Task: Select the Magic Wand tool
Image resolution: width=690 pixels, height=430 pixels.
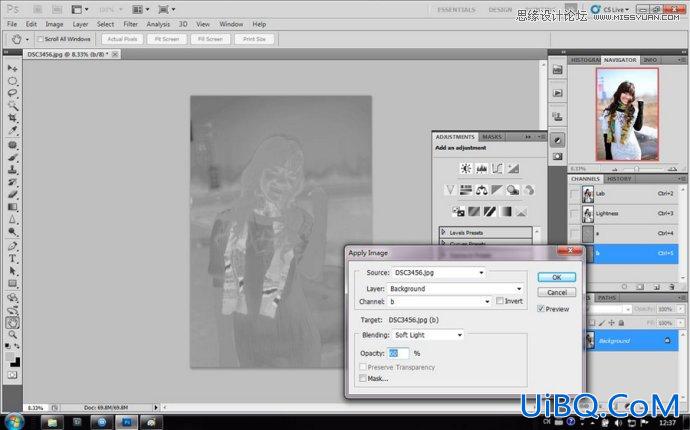Action: [12, 106]
